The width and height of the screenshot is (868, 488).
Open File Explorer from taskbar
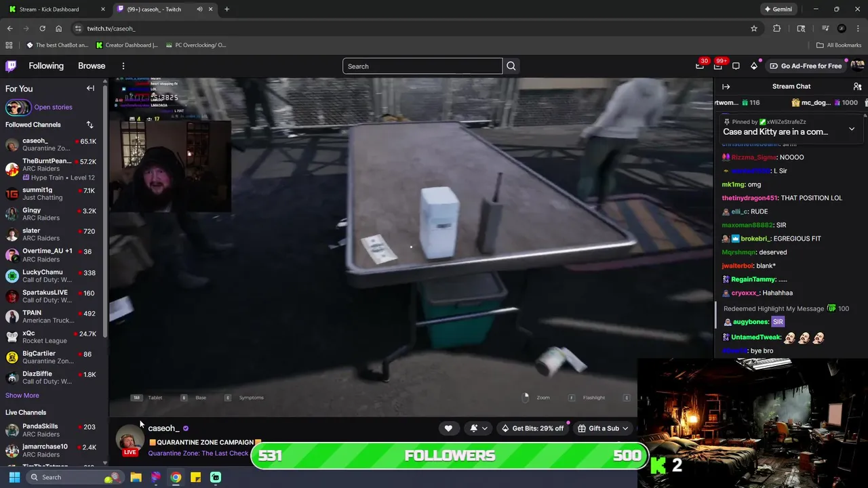136,477
